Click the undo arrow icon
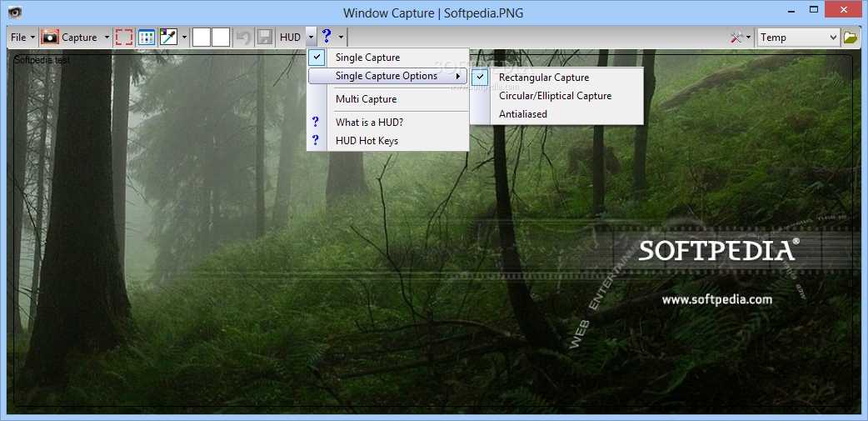 click(243, 38)
